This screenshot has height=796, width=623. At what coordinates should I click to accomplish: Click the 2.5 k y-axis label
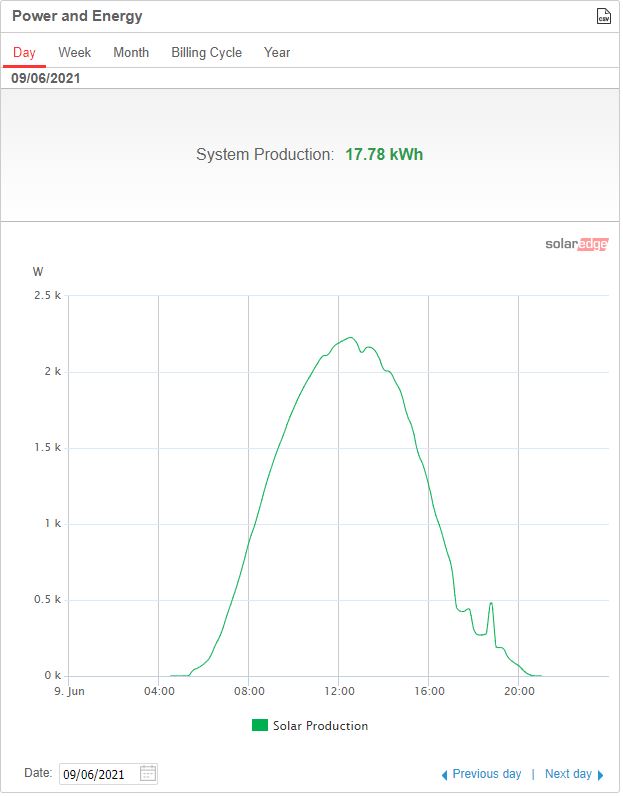[x=48, y=297]
